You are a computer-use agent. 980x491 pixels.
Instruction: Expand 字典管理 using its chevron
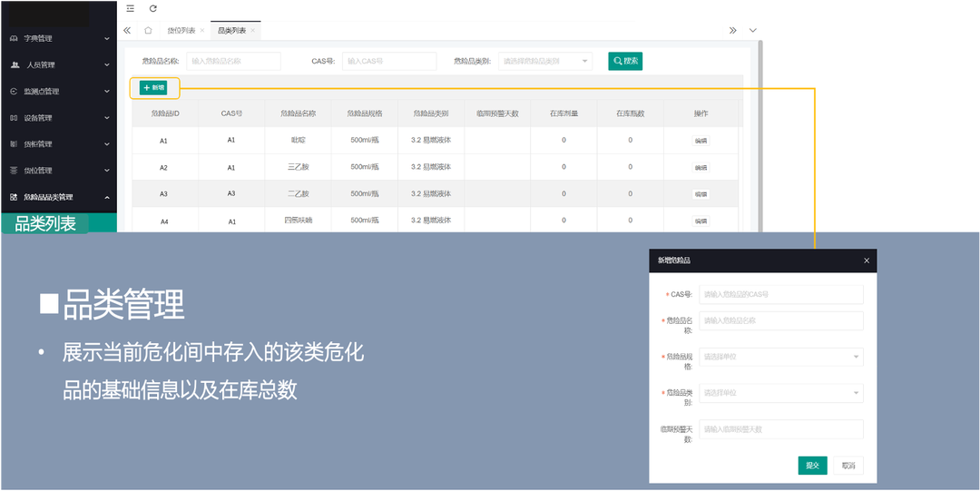pos(107,39)
